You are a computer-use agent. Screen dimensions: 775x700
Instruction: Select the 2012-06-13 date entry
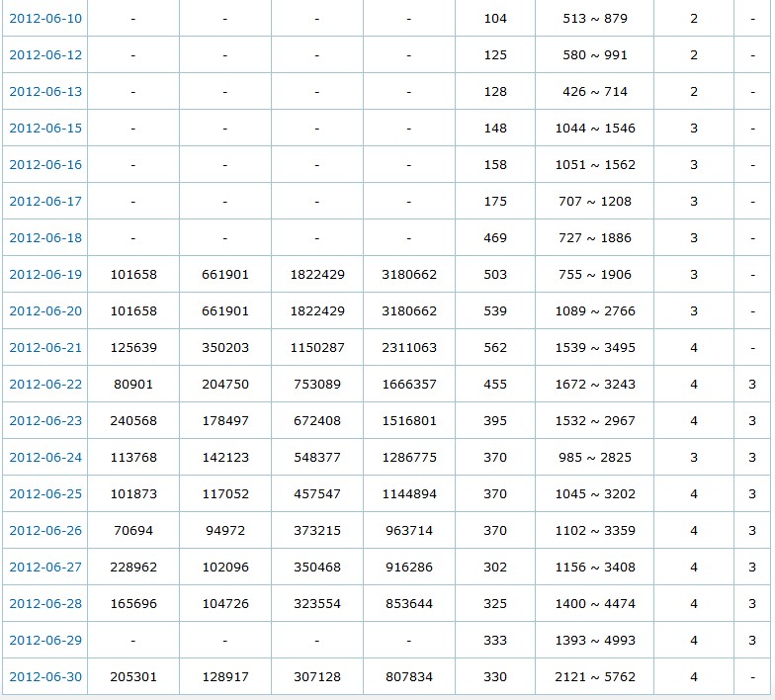point(45,92)
